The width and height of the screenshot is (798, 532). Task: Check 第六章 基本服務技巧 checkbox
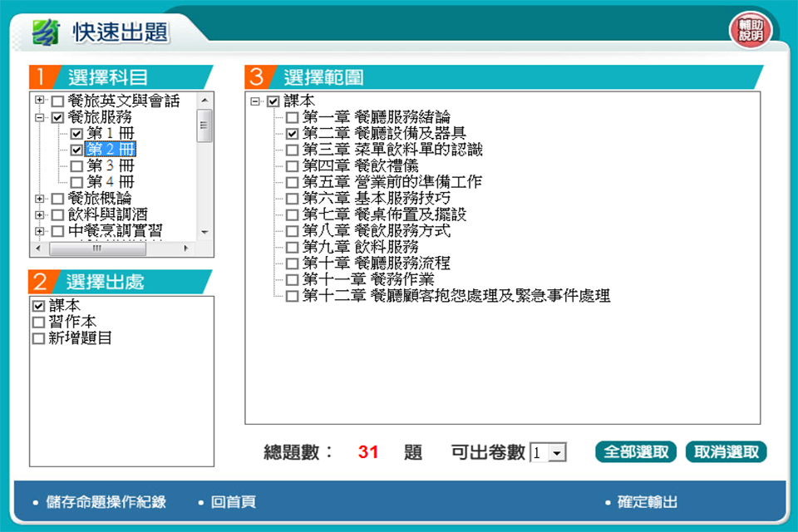coord(292,199)
